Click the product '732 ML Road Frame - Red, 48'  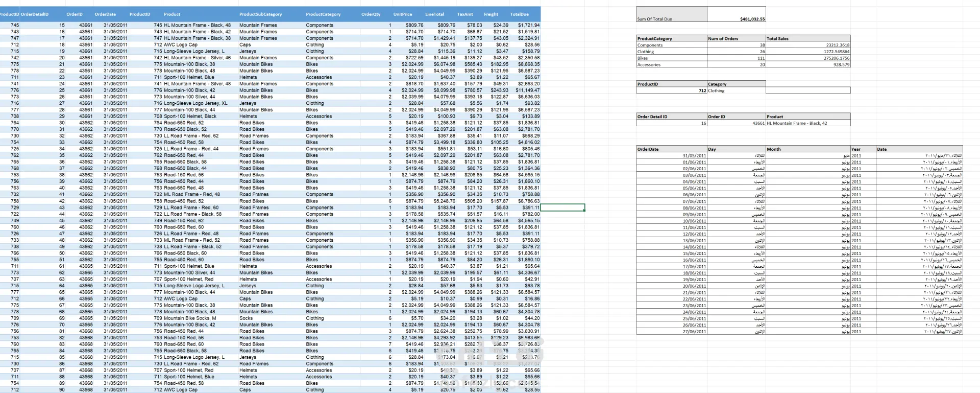(187, 194)
